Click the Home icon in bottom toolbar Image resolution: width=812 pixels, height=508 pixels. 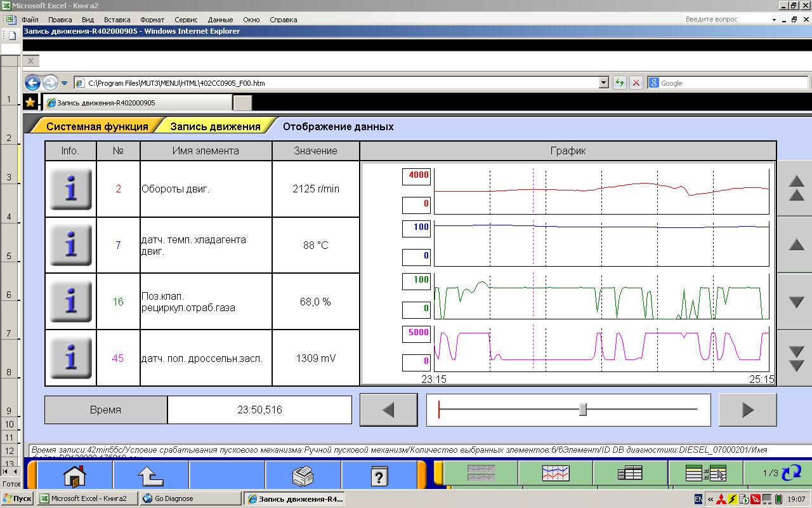[x=75, y=474]
